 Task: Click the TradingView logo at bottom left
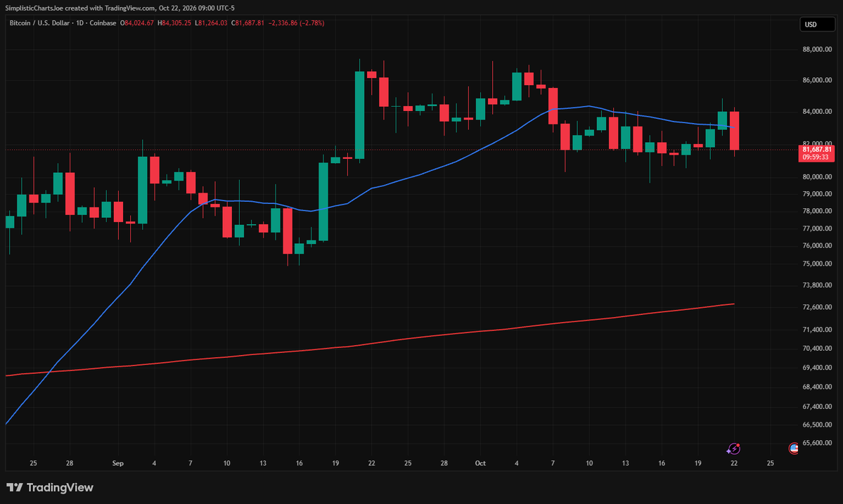[50, 487]
